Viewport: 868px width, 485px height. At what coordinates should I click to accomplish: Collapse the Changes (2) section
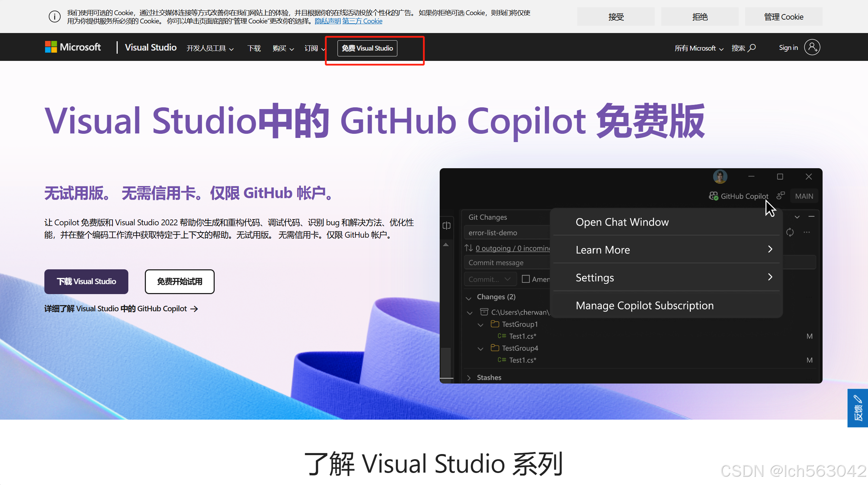(469, 297)
